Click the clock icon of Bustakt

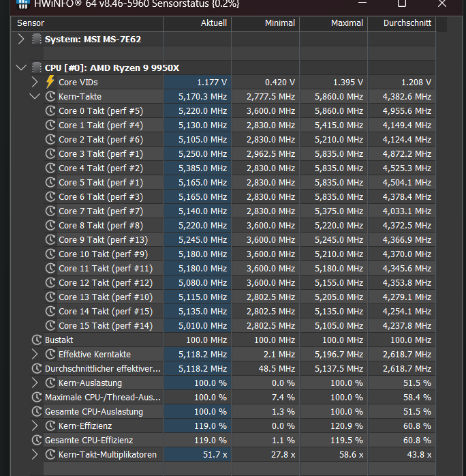[x=36, y=340]
